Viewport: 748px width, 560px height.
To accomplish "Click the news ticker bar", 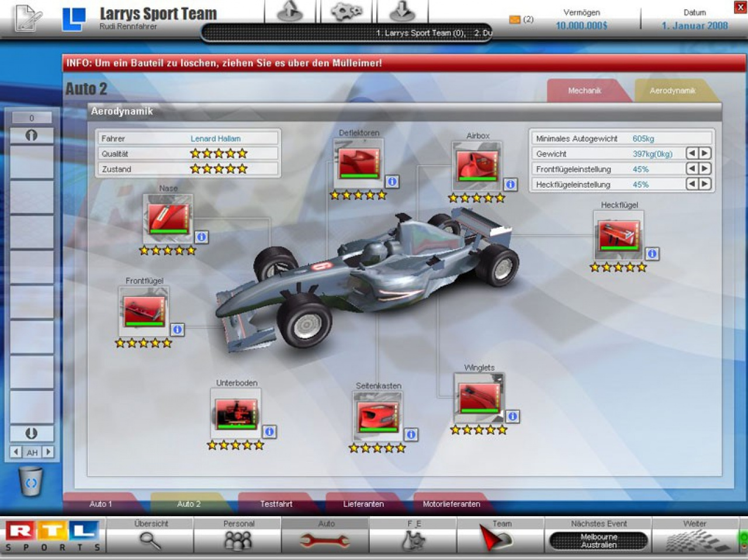I will tap(348, 33).
